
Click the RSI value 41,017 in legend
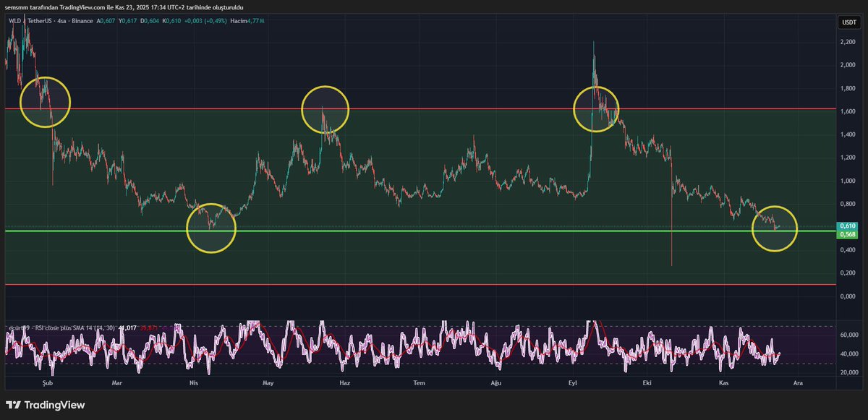click(127, 328)
